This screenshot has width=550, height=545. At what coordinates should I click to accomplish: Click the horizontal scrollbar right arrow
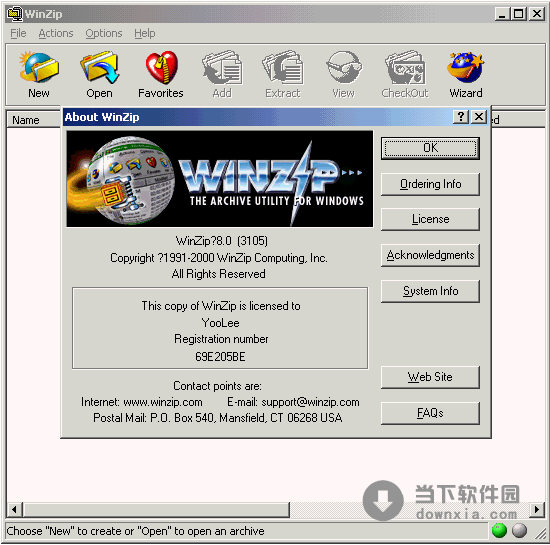(x=537, y=509)
